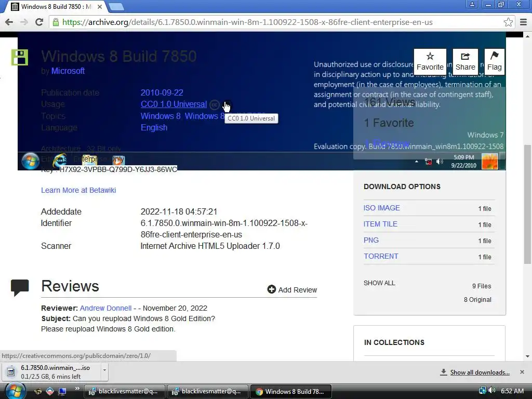Click SHOW ALL download files
This screenshot has height=399, width=532.
379,283
